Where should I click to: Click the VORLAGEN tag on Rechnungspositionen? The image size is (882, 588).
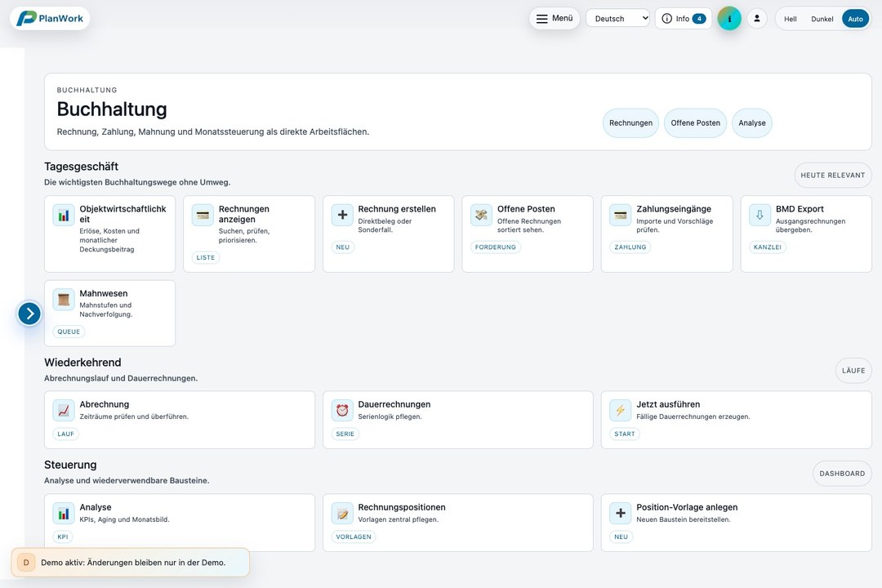(354, 537)
